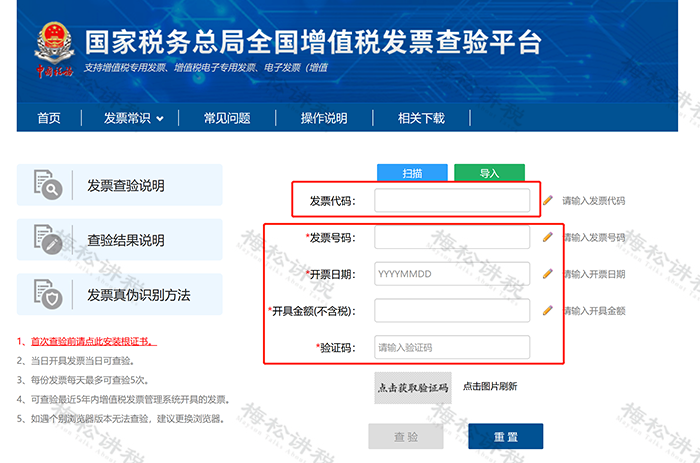Open the 发票真伪识别方法 panel link
Screen dimensions: 700x463
click(x=120, y=294)
